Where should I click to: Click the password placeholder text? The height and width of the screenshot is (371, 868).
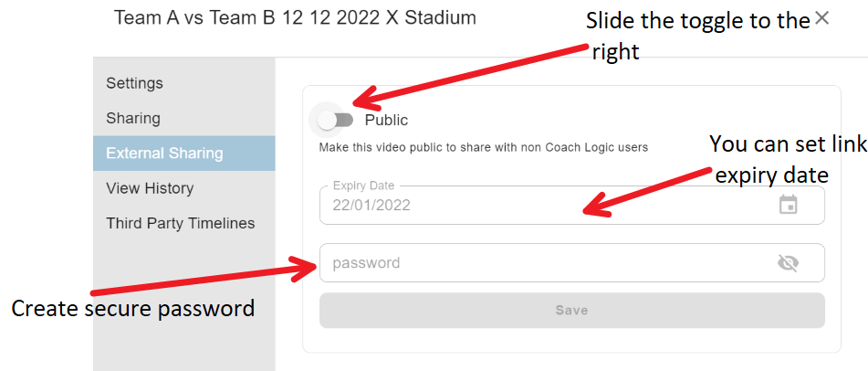[366, 263]
